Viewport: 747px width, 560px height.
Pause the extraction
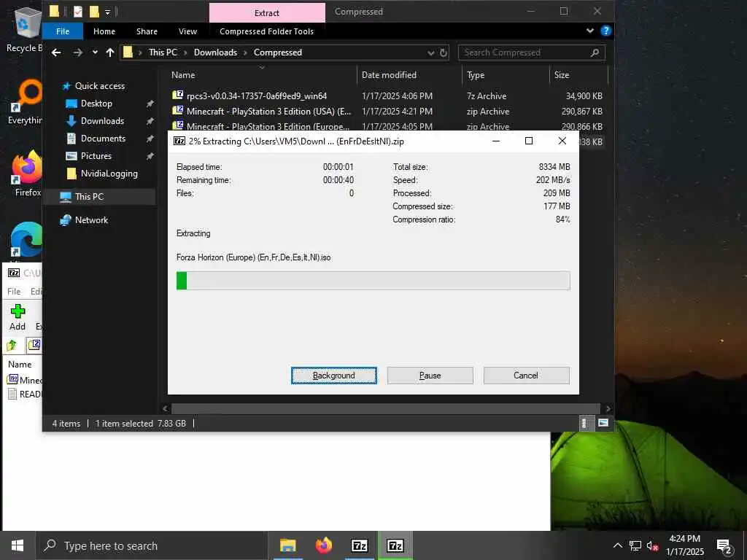pos(430,376)
